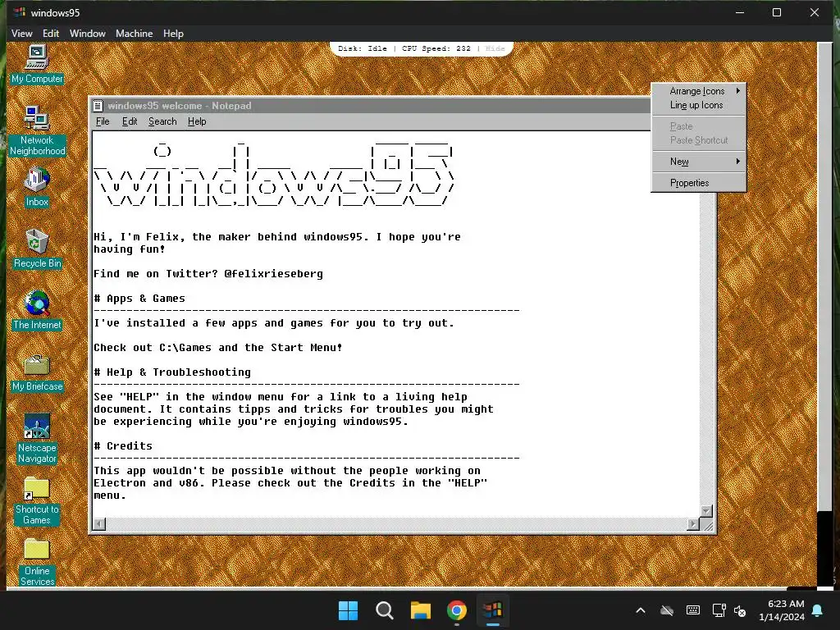Open Notepad's File menu
840x630 pixels.
click(x=103, y=121)
